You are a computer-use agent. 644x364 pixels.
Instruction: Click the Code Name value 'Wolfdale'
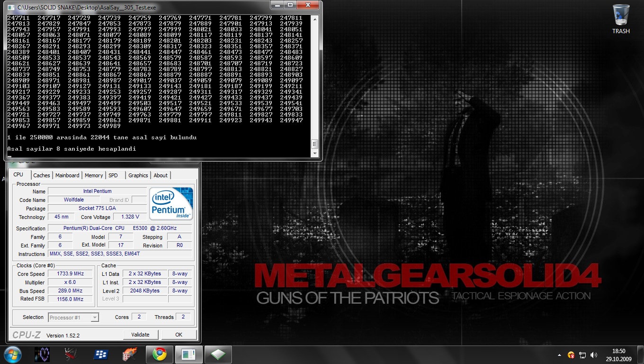coord(74,200)
